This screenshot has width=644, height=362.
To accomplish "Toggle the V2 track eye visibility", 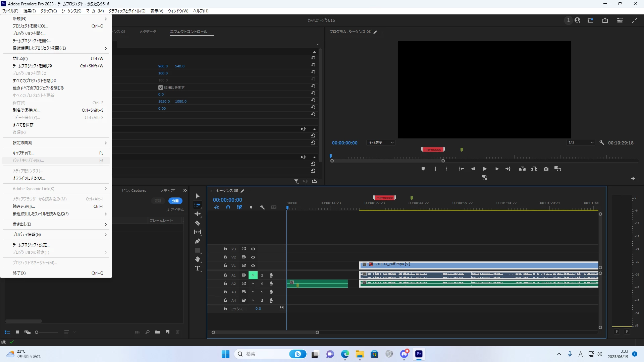I will tap(253, 257).
